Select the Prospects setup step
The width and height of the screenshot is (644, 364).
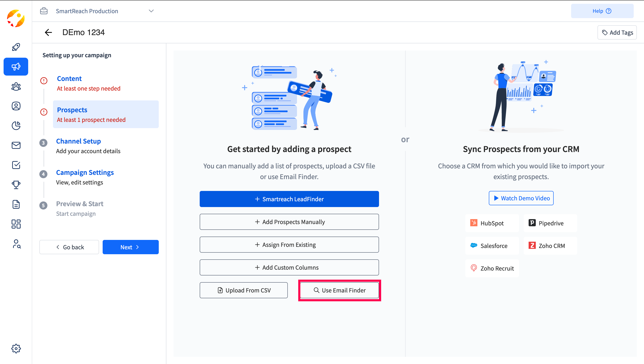[x=106, y=114]
